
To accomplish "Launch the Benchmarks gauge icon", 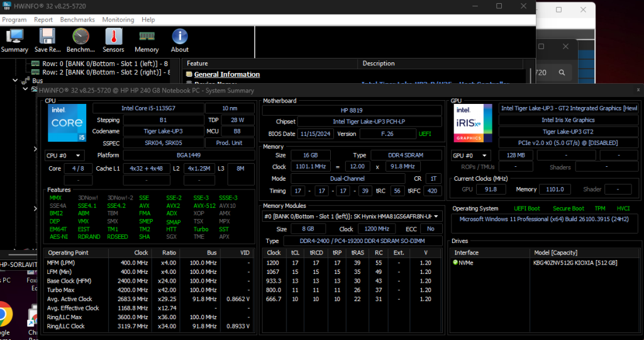I will pos(80,37).
